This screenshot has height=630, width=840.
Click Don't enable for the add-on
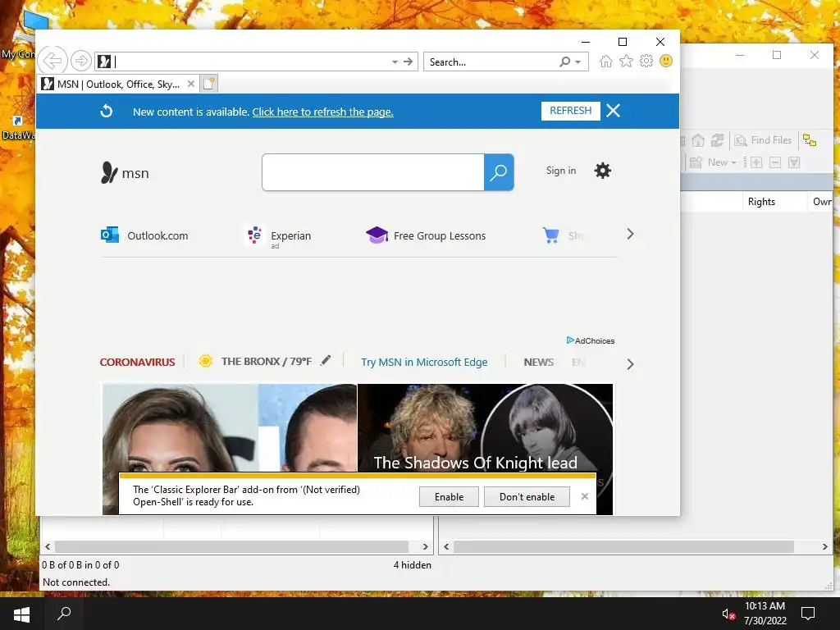pyautogui.click(x=527, y=496)
